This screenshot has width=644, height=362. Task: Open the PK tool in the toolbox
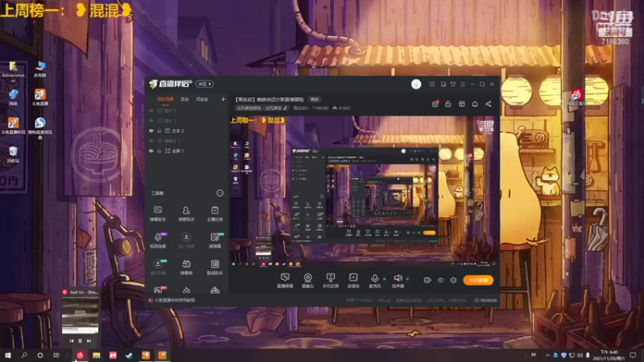[158, 290]
